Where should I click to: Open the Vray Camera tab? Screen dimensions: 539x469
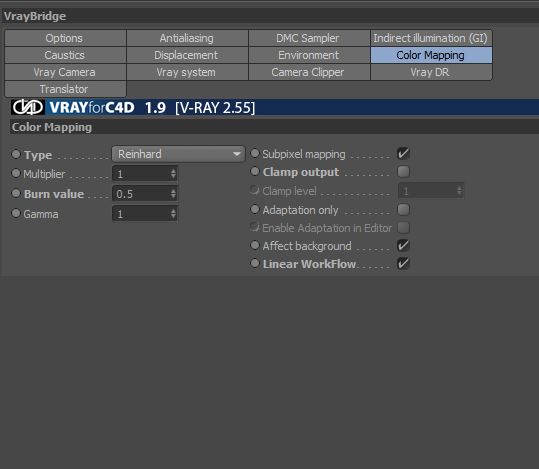coord(65,72)
